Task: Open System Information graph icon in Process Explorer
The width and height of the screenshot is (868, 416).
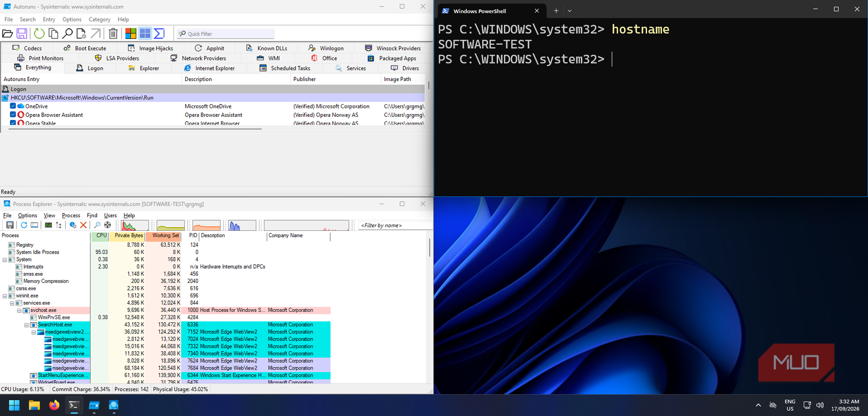Action: tap(48, 225)
